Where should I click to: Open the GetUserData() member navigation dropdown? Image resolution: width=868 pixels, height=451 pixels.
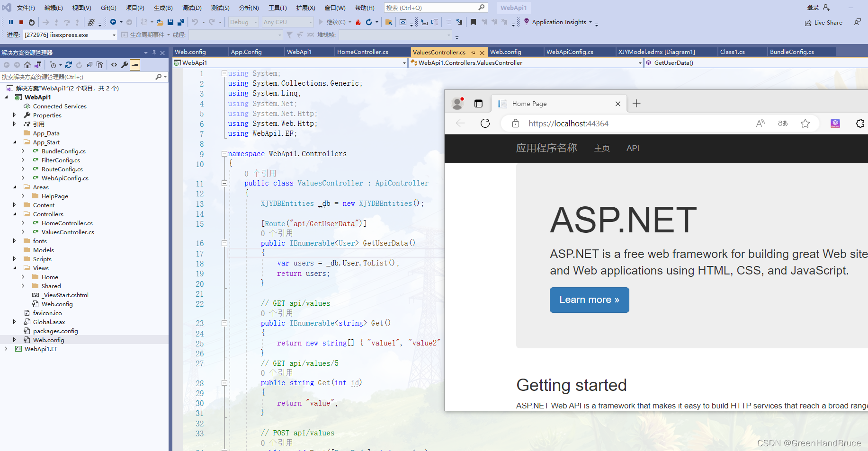point(756,63)
